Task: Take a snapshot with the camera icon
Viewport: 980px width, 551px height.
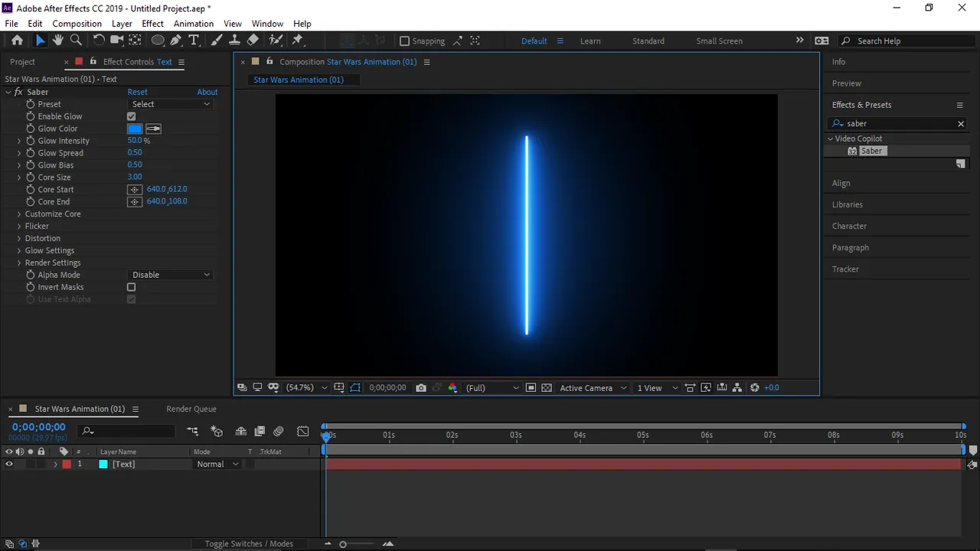Action: pyautogui.click(x=420, y=388)
